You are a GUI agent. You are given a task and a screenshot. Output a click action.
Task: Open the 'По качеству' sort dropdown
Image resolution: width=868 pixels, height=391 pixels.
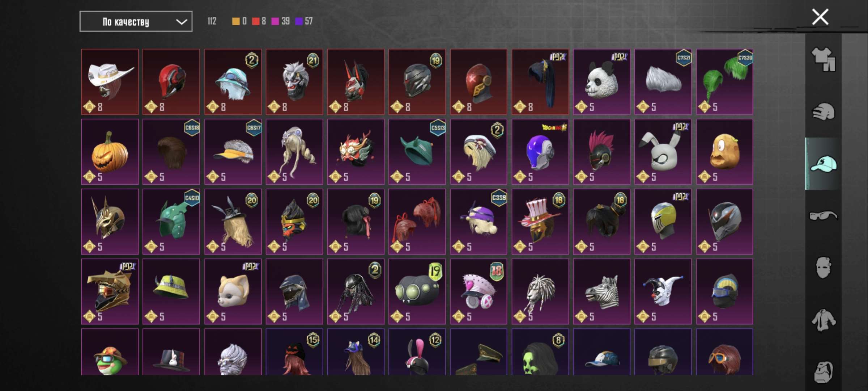(136, 22)
